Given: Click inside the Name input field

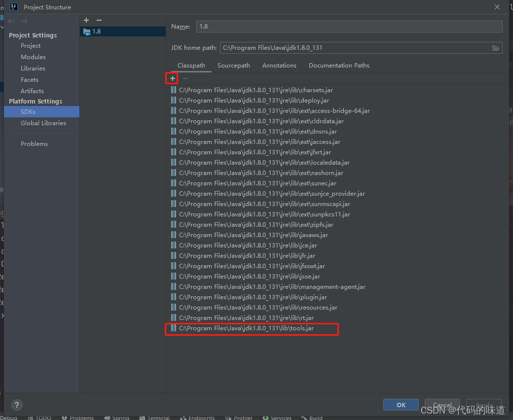Looking at the screenshot, I should (x=345, y=26).
